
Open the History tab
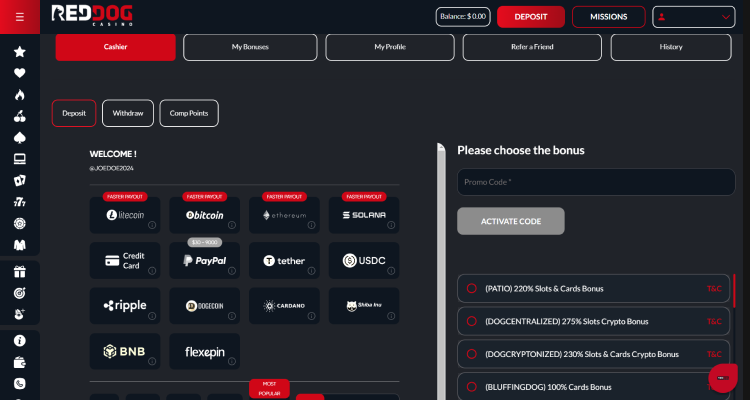[x=671, y=47]
